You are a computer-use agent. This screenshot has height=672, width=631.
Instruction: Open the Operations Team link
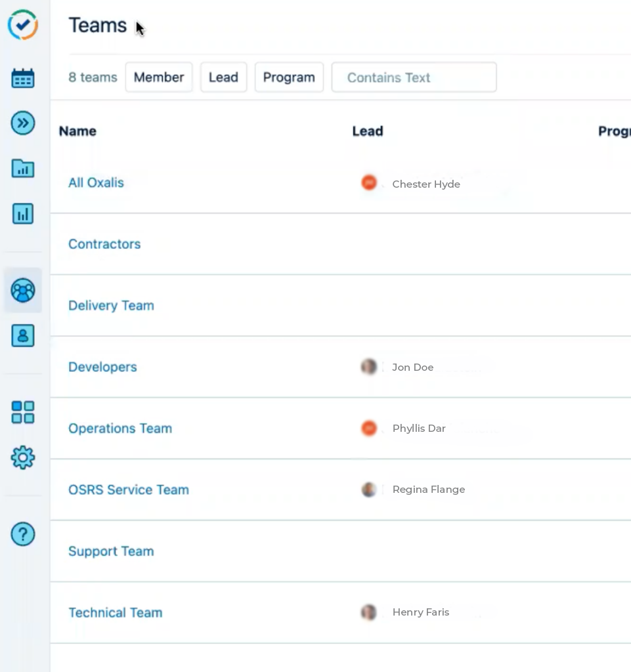(120, 428)
